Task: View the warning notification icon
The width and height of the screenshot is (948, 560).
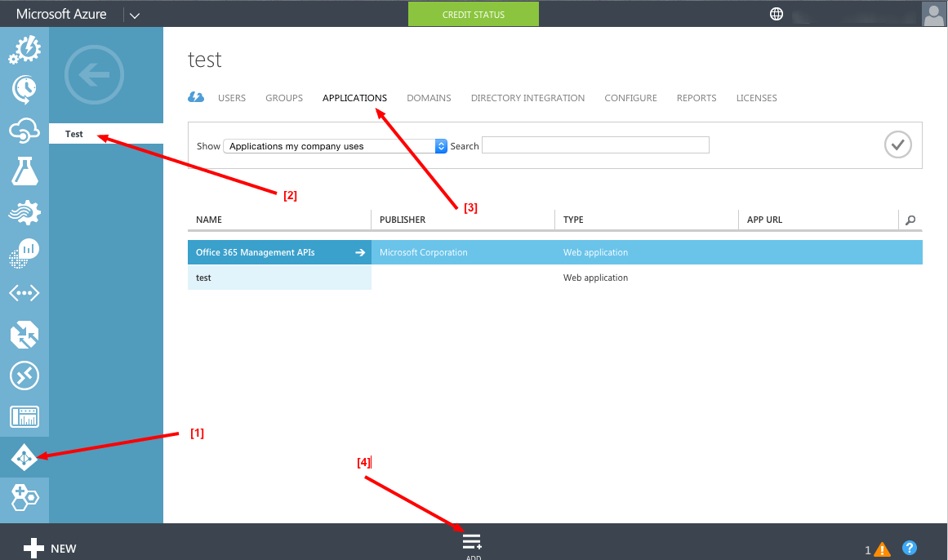Action: [x=882, y=549]
